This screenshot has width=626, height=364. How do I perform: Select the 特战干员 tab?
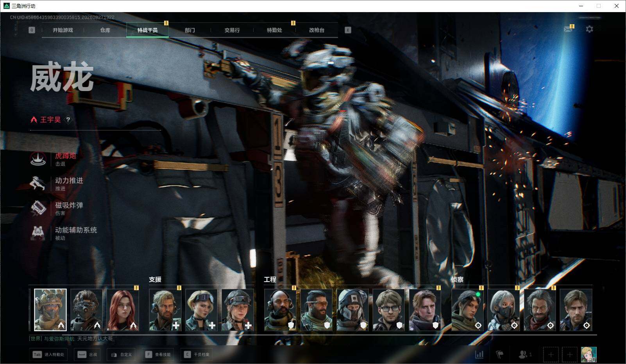[x=147, y=30]
